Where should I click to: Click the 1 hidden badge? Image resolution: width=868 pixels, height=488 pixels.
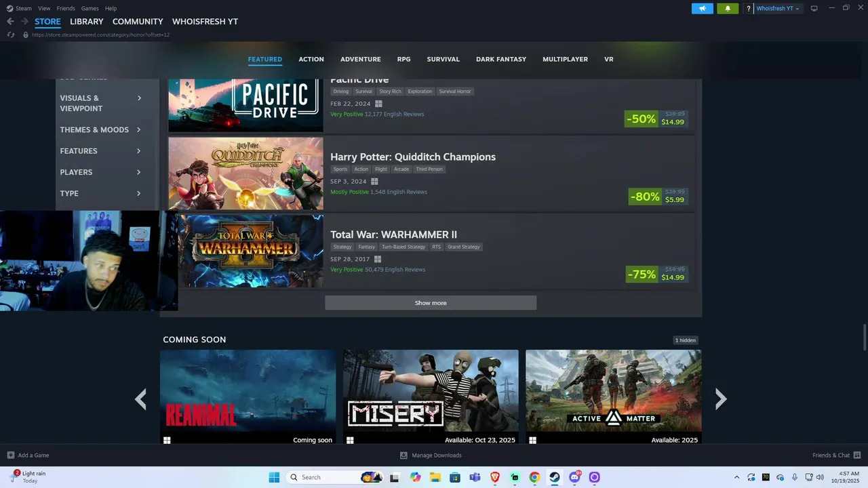tap(686, 340)
